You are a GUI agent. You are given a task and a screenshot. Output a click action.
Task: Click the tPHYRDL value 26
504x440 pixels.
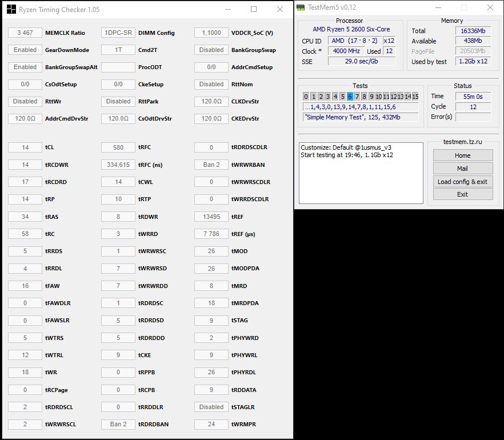click(x=211, y=372)
